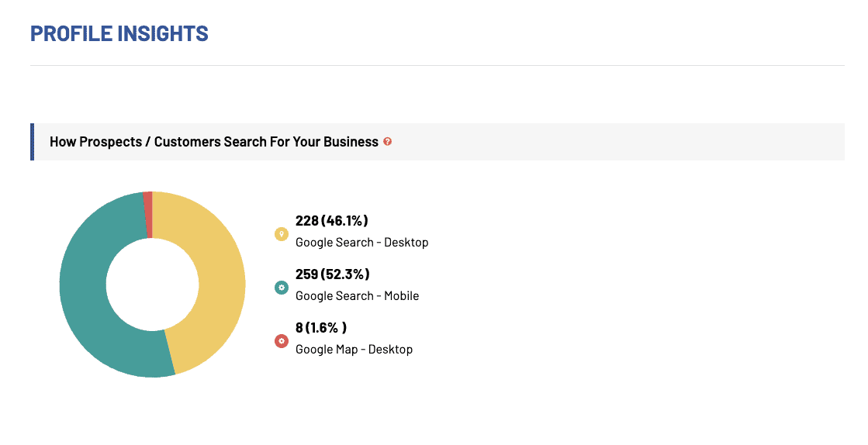
Task: Click the PROFILE INSIGHTS page title
Action: [x=119, y=34]
